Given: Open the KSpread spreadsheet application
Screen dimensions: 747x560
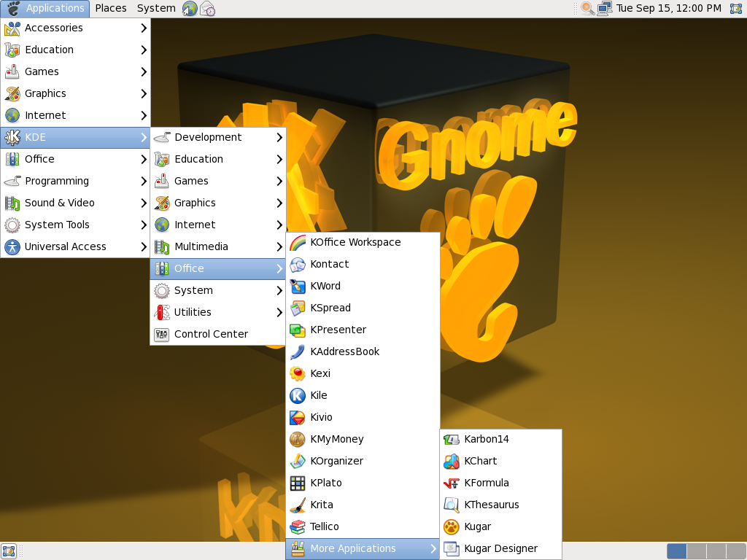Looking at the screenshot, I should tap(362, 308).
